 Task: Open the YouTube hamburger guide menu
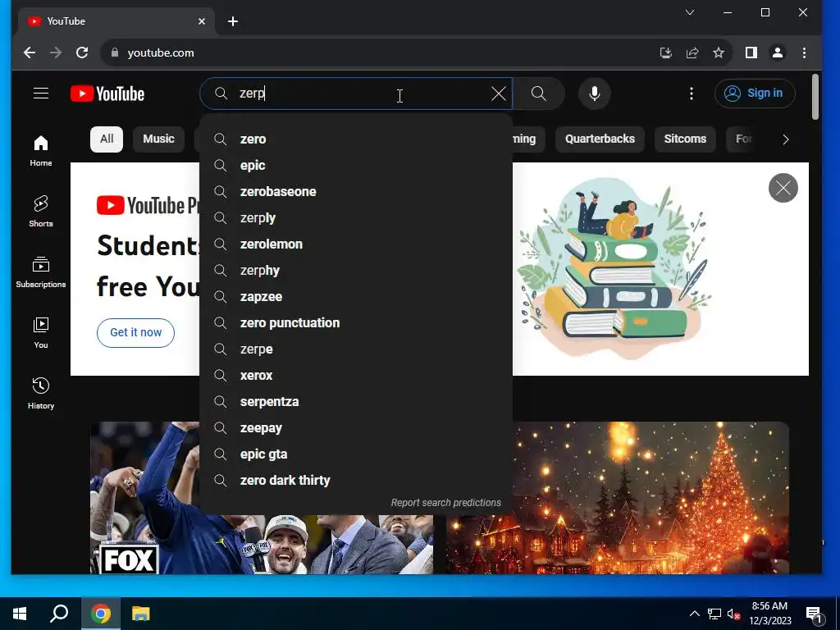(x=41, y=94)
